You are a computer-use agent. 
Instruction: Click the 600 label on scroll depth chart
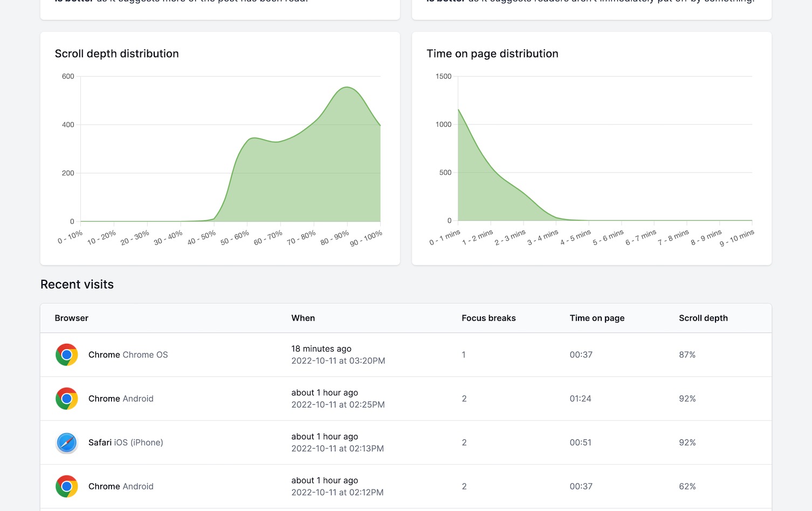coord(68,76)
